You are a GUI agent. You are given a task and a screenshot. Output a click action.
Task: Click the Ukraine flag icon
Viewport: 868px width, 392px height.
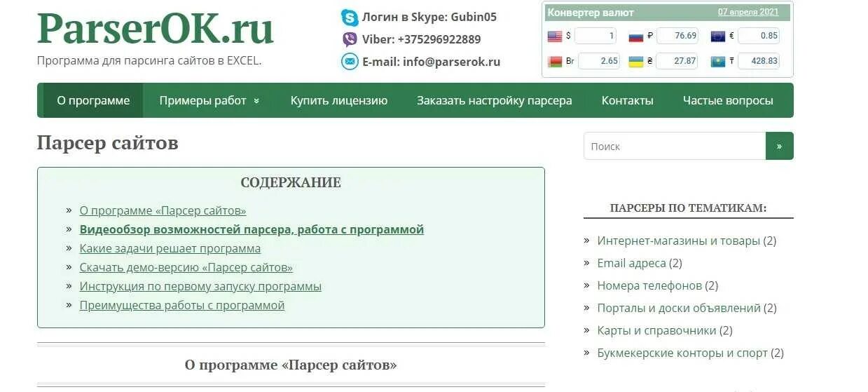(636, 61)
